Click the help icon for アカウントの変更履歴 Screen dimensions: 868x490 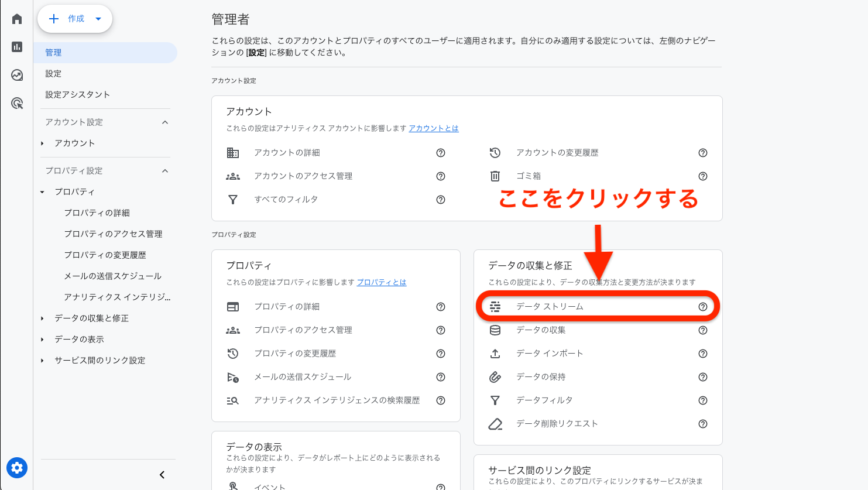[703, 153]
